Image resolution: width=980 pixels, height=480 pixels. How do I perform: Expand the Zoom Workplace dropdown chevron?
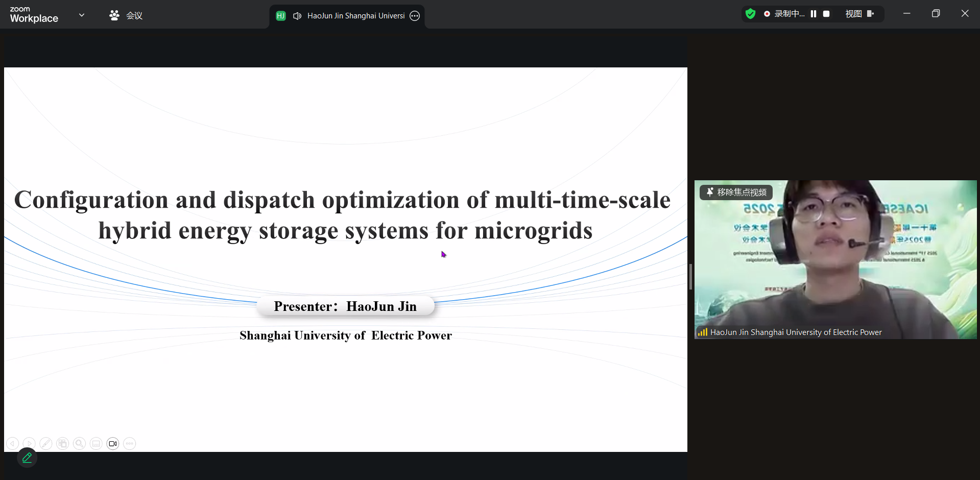point(82,15)
